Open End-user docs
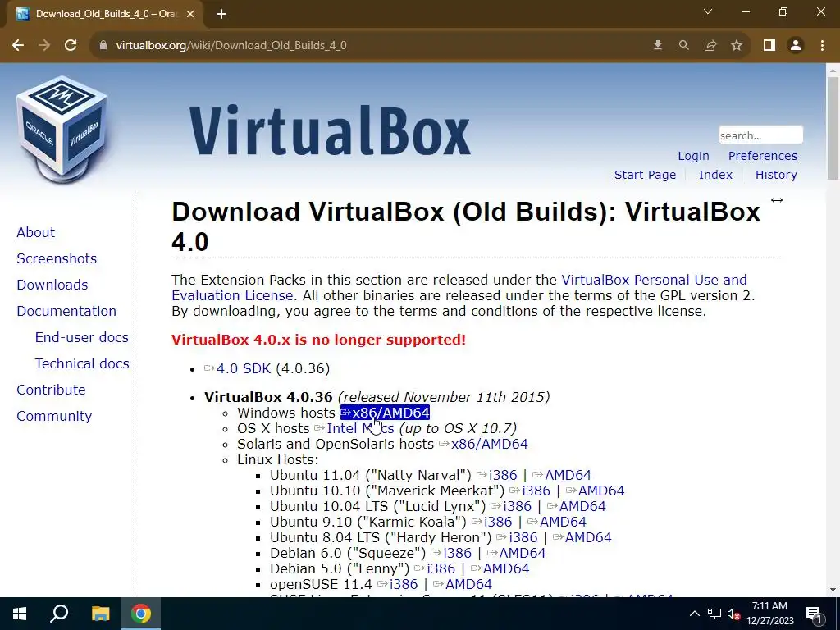Screen dimensions: 840x630 pyautogui.click(x=81, y=337)
